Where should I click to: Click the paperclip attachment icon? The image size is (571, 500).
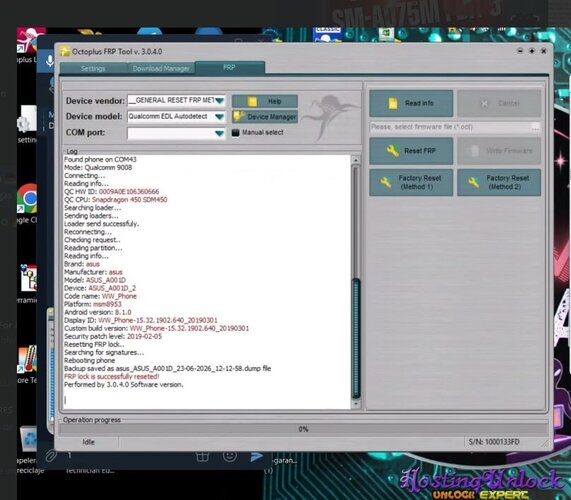point(51,456)
